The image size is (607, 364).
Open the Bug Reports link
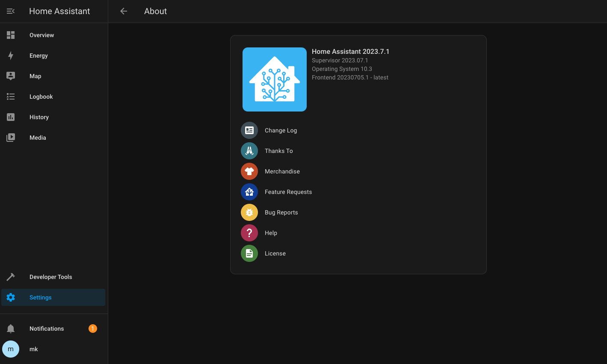point(358,212)
